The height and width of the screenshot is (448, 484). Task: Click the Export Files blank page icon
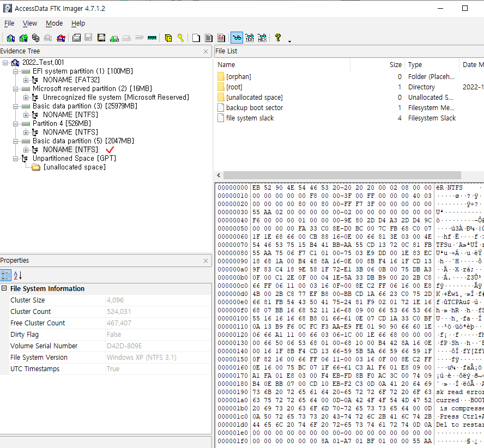click(x=196, y=38)
